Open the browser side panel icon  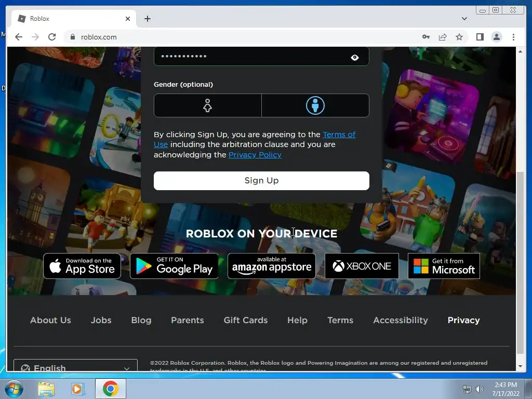point(480,37)
